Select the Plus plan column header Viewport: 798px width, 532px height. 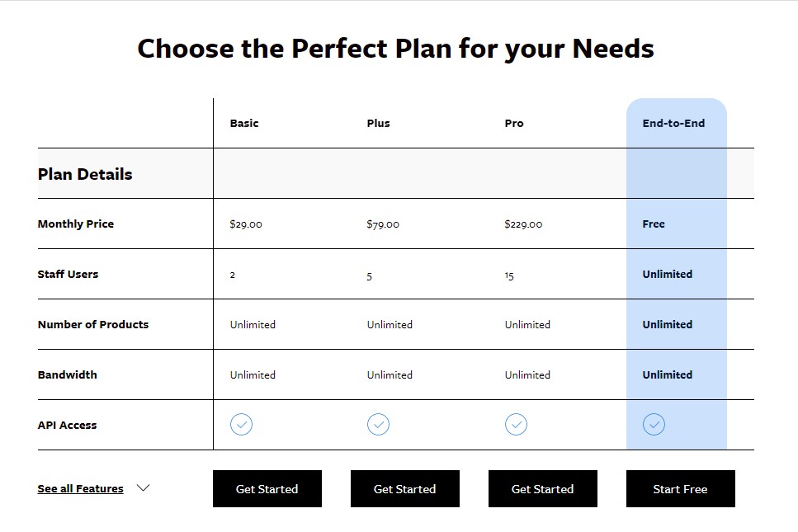[379, 124]
